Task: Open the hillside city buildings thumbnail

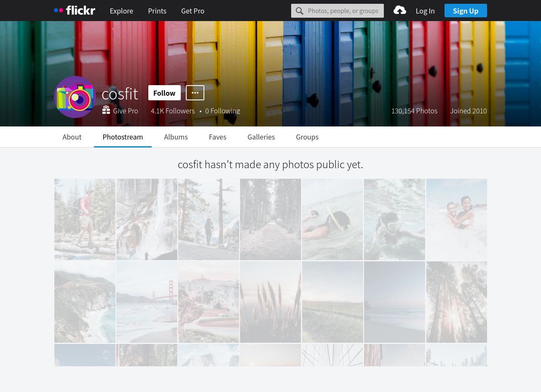Action: point(209,302)
